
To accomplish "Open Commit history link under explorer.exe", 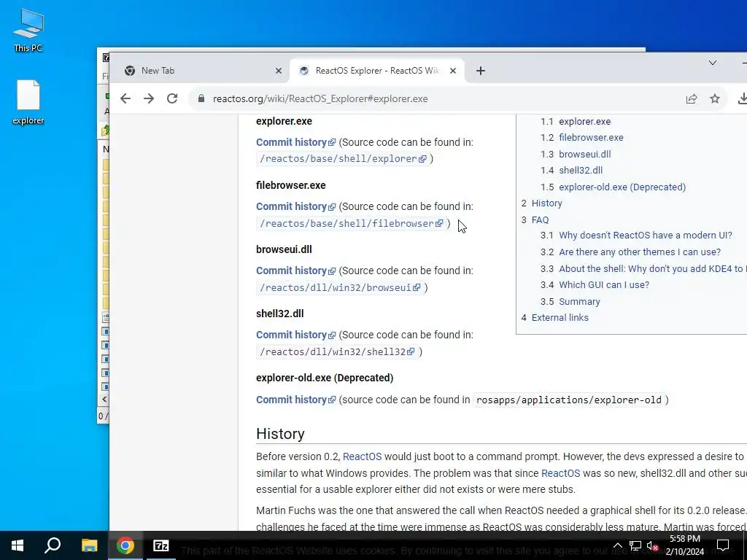I will coord(296,142).
